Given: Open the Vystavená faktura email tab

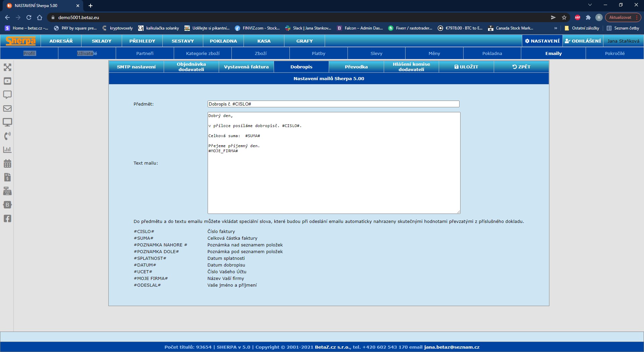Looking at the screenshot, I should click(x=246, y=67).
